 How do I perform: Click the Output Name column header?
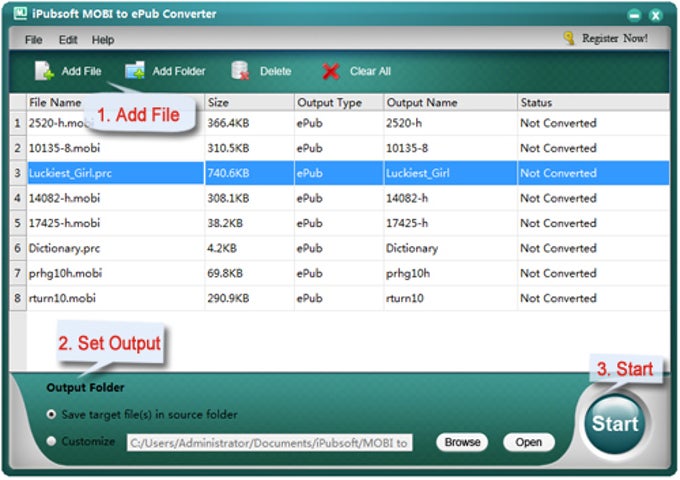click(451, 102)
